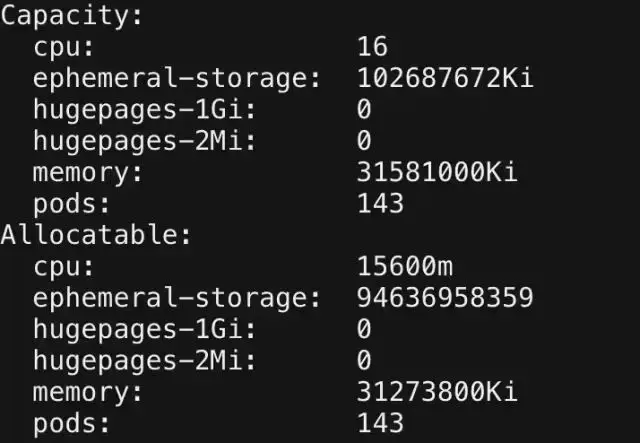Click the capacity ephemeral-storage value 102687672Ki
640x443 pixels.
pos(445,78)
